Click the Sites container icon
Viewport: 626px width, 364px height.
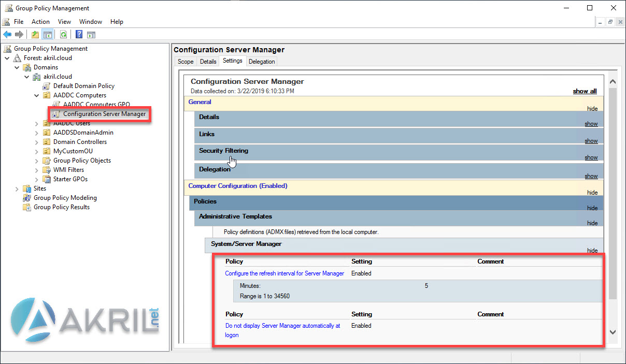[x=26, y=188]
